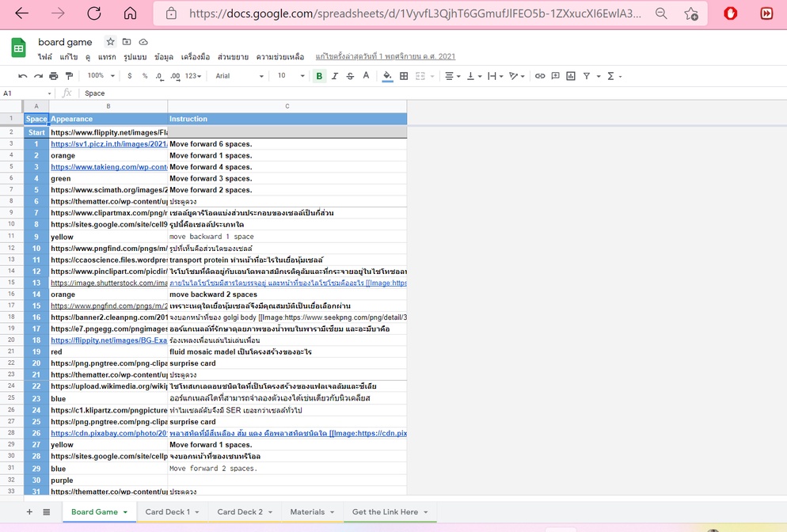Select the Instruction header cell
Viewport: 787px width, 532px height.
point(287,119)
